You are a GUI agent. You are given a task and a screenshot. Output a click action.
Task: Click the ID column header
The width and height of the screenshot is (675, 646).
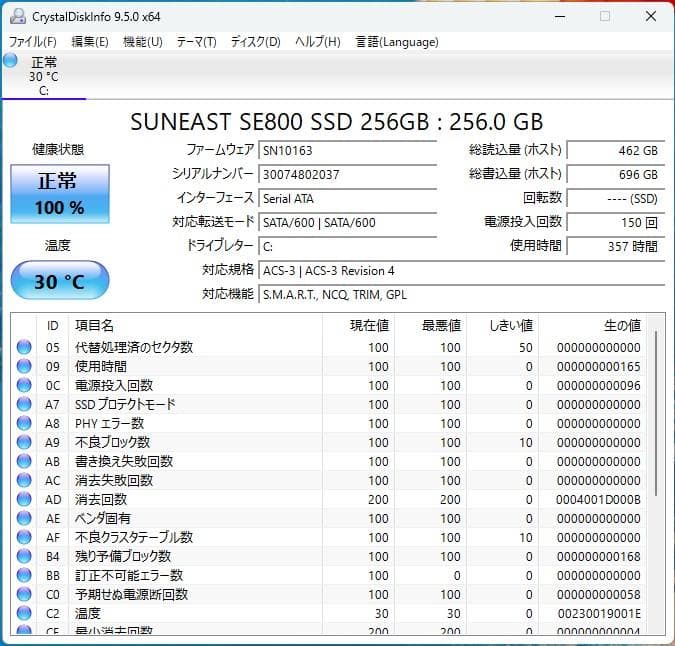[x=53, y=325]
